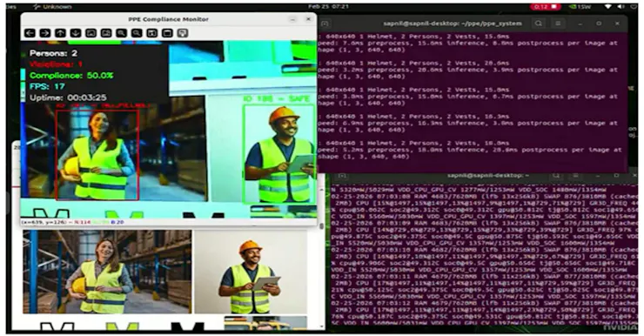The height and width of the screenshot is (336, 644).
Task: Click the pixel coordinate status bar readout
Action: 73,222
